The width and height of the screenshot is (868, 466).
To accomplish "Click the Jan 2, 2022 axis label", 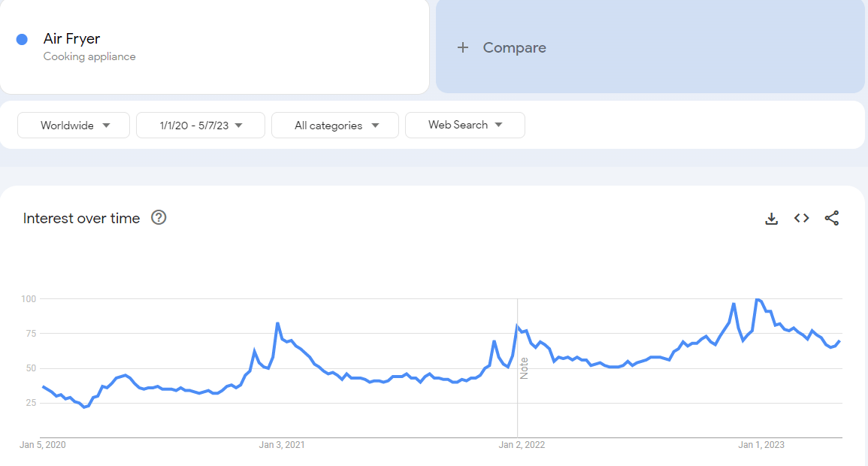I will (x=522, y=445).
